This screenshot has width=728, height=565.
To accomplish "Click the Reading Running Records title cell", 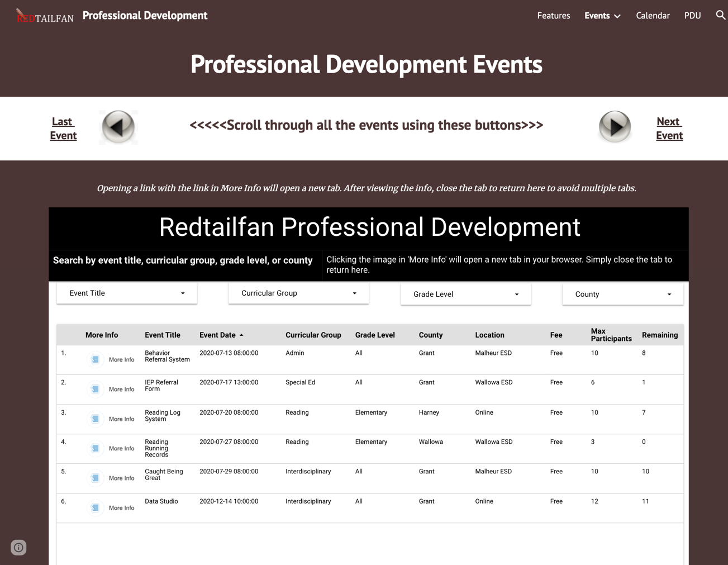I will coord(156,448).
